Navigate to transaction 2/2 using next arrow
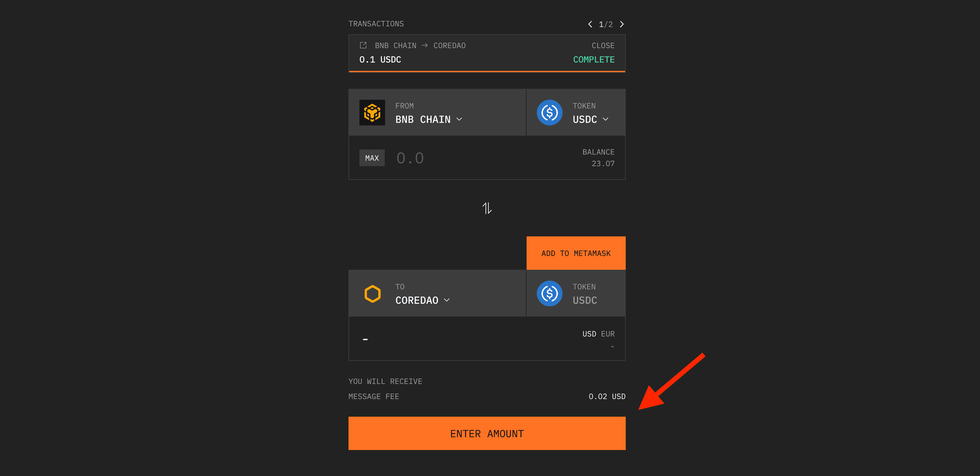This screenshot has height=476, width=980. pos(623,24)
